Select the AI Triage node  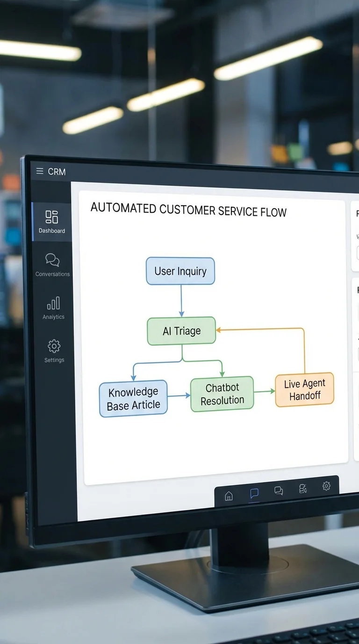point(181,331)
